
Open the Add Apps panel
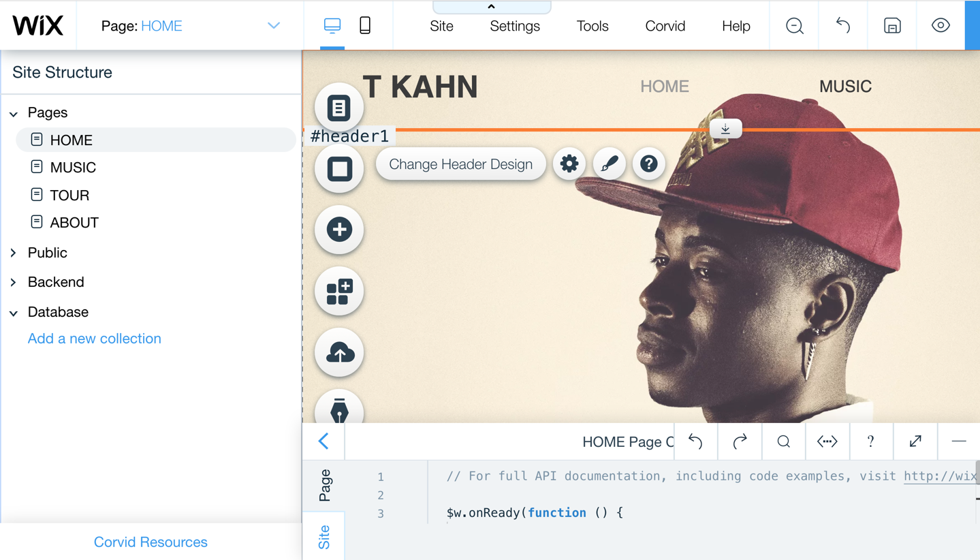pyautogui.click(x=339, y=291)
